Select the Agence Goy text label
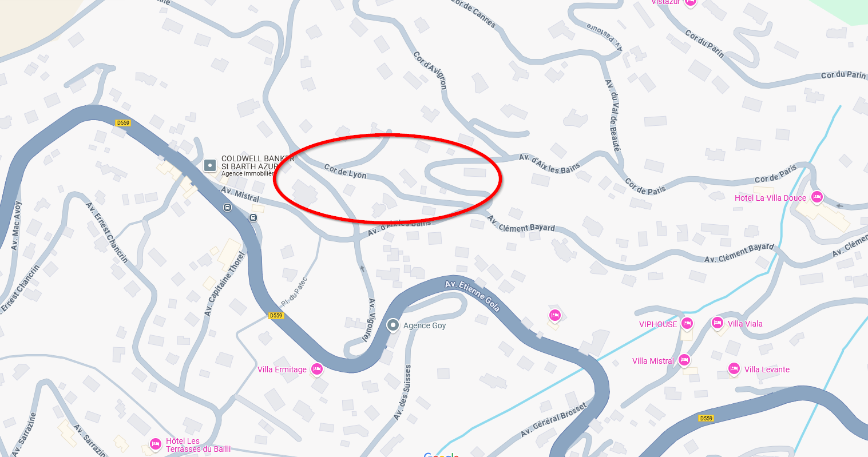 pyautogui.click(x=425, y=325)
